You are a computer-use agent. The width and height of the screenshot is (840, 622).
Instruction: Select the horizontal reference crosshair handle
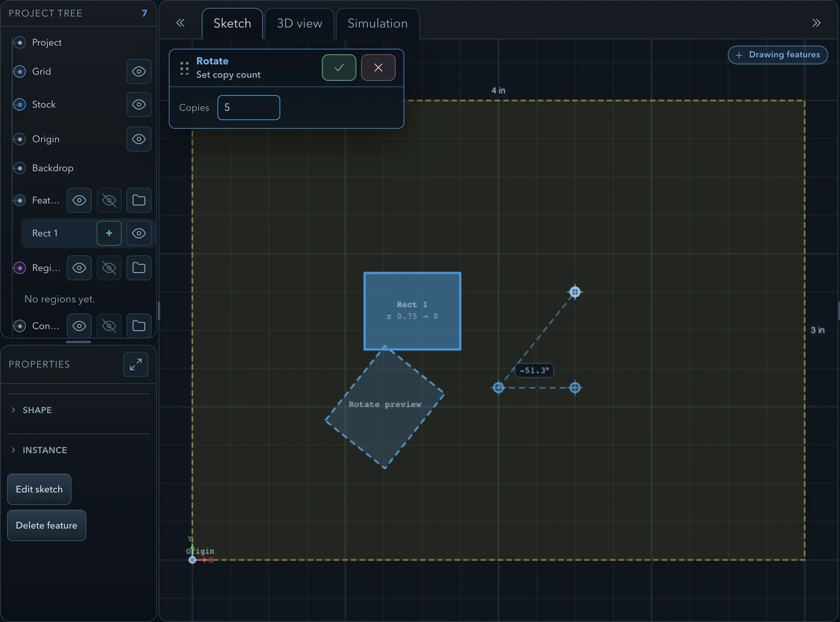click(x=575, y=388)
